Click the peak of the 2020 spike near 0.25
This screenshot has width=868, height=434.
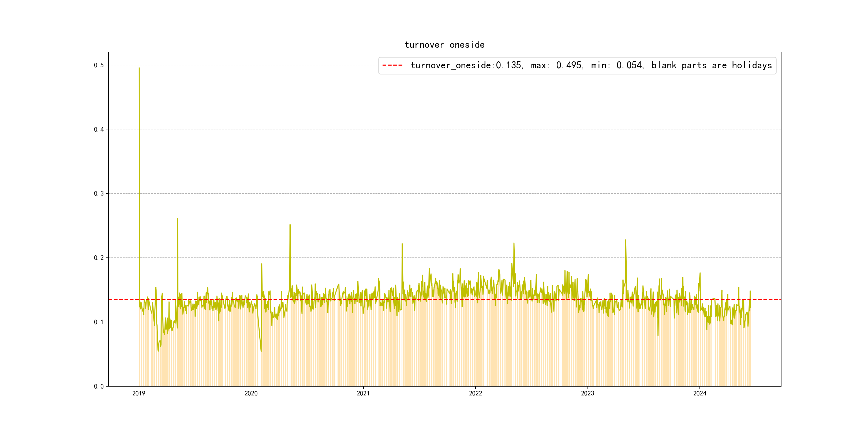(x=290, y=225)
